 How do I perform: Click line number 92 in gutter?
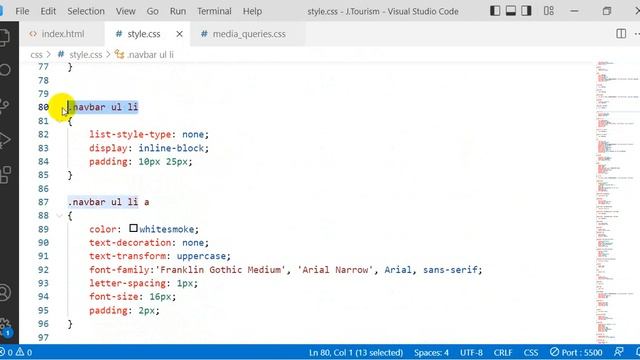click(x=43, y=270)
